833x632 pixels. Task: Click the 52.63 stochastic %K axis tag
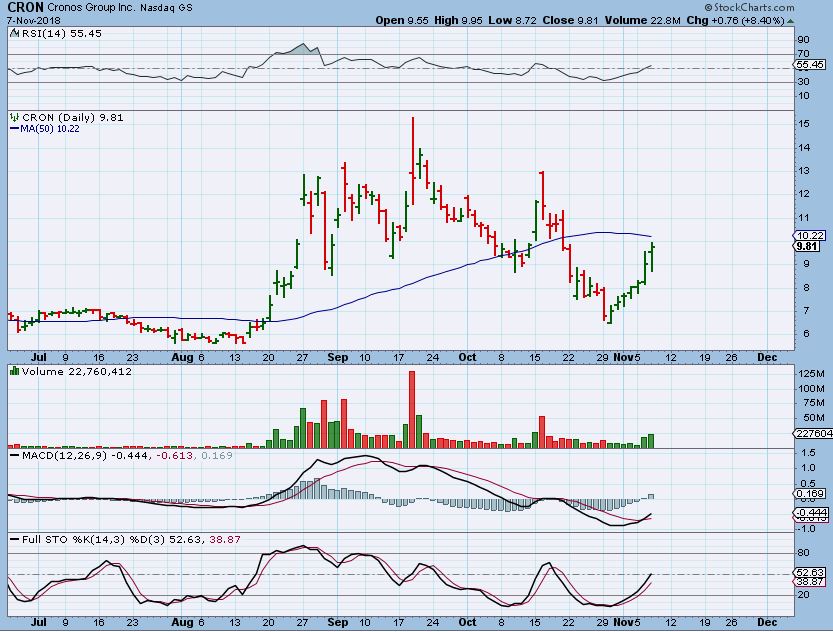(x=810, y=573)
